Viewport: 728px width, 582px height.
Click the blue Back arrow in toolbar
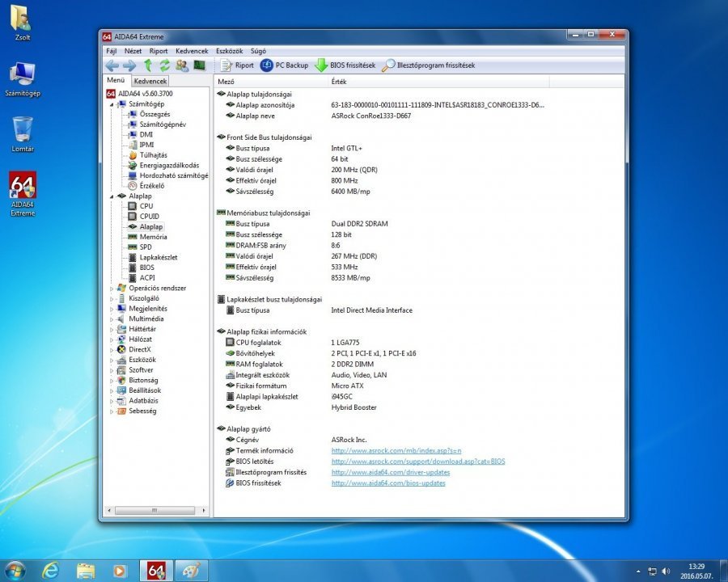pyautogui.click(x=112, y=65)
